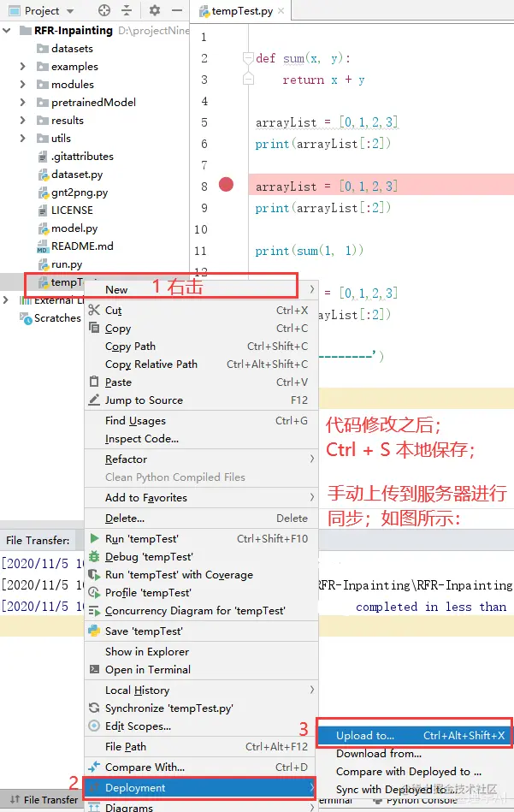Screen dimensions: 514x812
Task: Choose Jump to Source entry
Action: point(201,400)
